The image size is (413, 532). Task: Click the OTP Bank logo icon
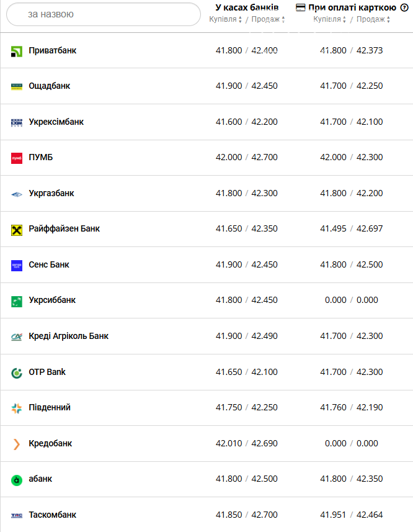[x=17, y=372]
